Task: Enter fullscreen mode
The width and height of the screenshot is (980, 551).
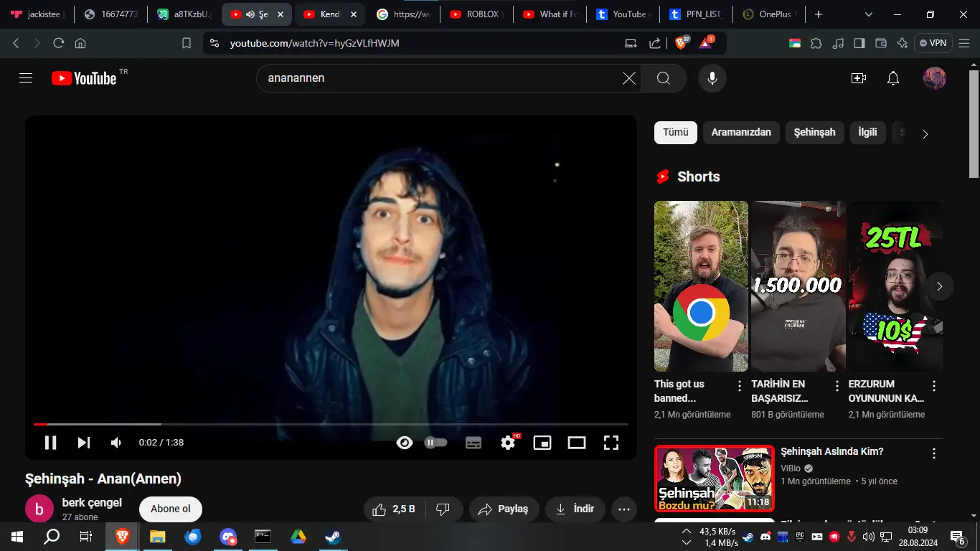Action: (611, 443)
